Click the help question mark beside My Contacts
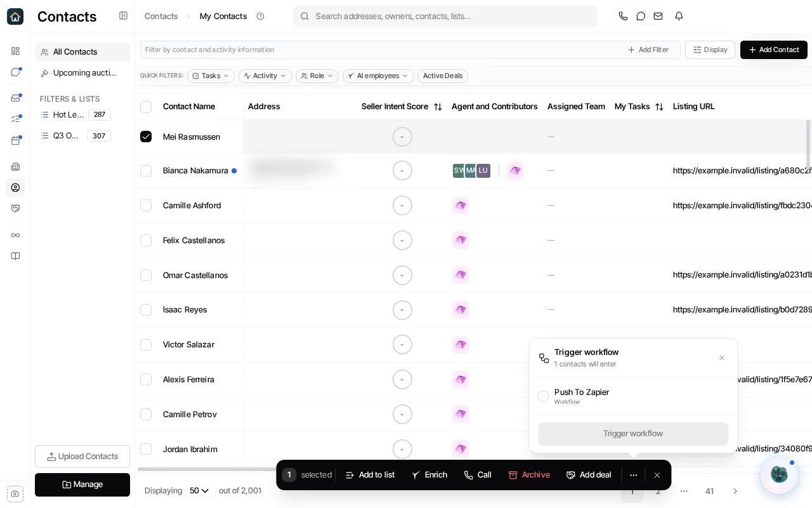The height and width of the screenshot is (508, 812). pyautogui.click(x=260, y=16)
